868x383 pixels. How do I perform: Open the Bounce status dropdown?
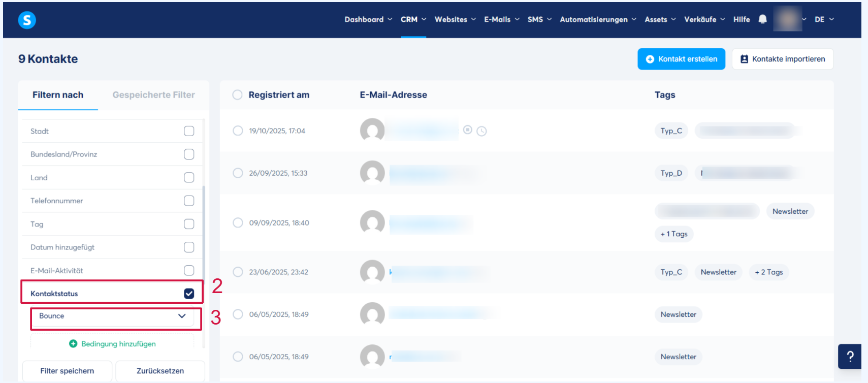tap(112, 316)
